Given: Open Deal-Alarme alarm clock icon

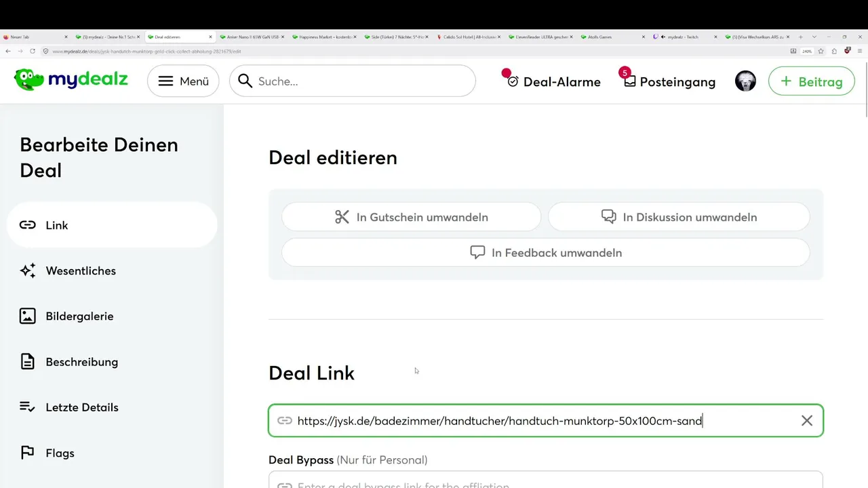Looking at the screenshot, I should [x=513, y=81].
